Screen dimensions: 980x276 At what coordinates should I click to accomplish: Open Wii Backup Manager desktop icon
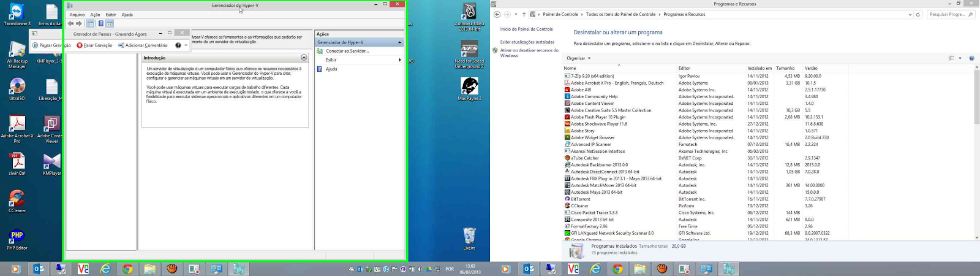tap(17, 55)
